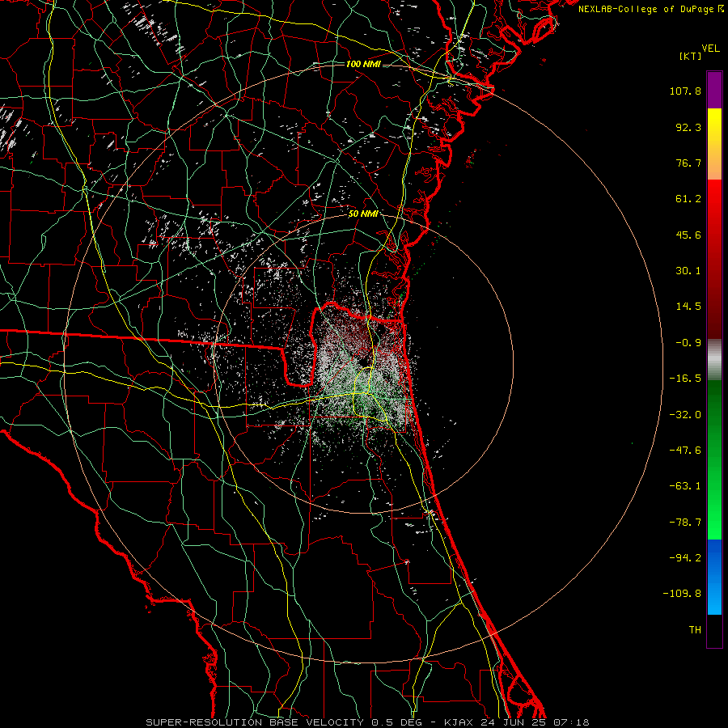Click the 61.2 value on velocity scale
728x728 pixels.
688,199
